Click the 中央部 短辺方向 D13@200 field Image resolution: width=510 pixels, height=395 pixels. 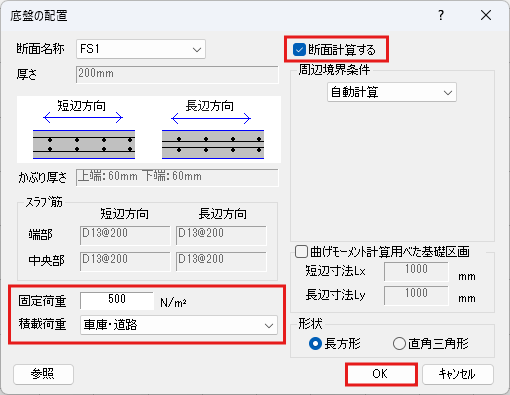pos(125,261)
